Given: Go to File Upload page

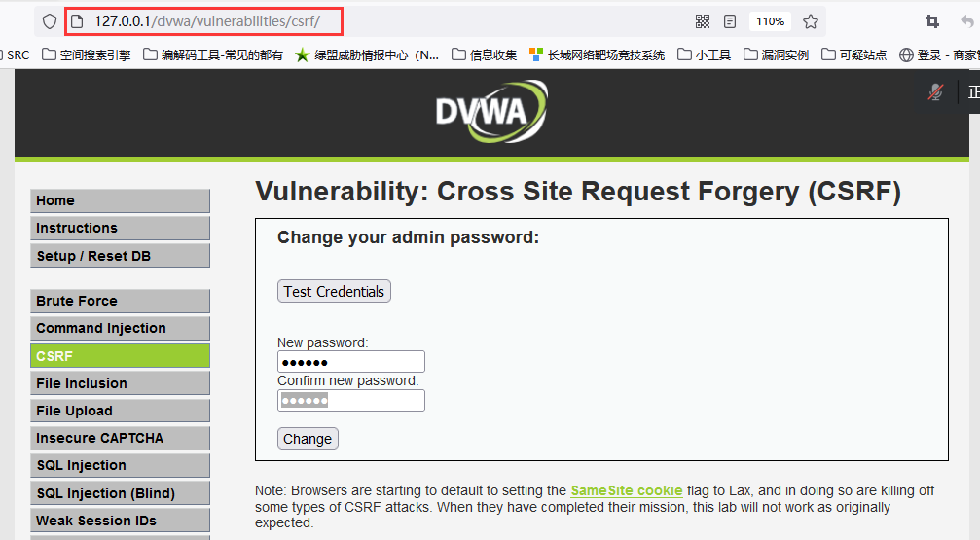Looking at the screenshot, I should [x=120, y=411].
